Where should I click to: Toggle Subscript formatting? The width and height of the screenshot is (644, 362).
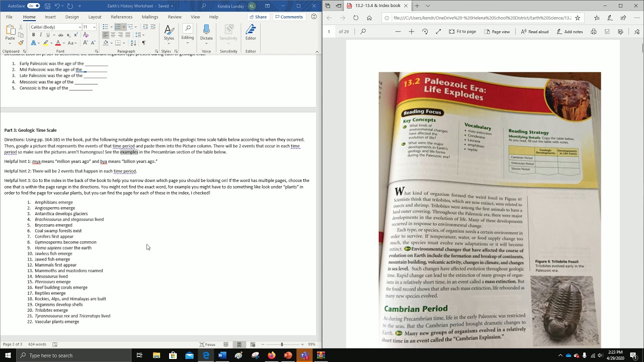coord(69,35)
